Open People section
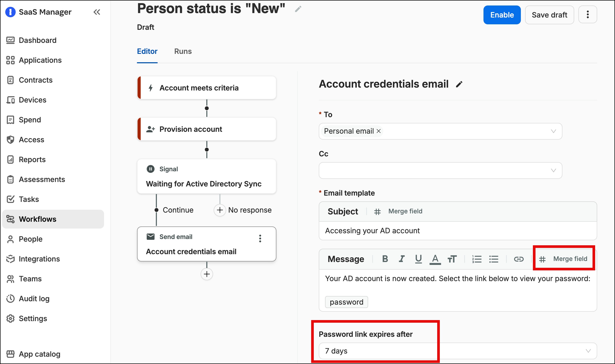 coord(53,239)
